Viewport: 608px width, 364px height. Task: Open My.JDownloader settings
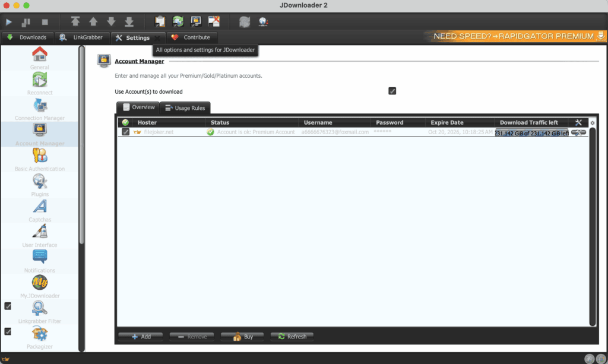(x=40, y=287)
